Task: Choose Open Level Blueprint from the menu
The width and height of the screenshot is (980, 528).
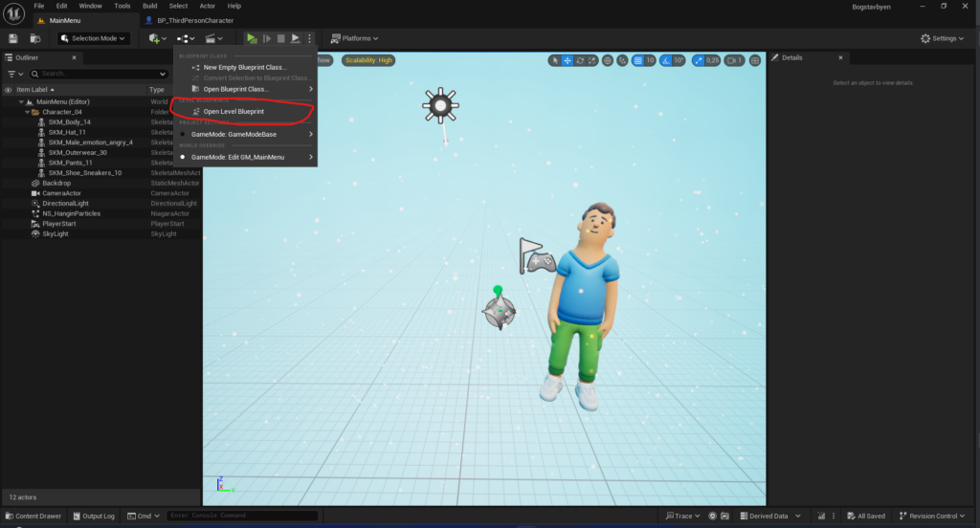Action: coord(234,112)
